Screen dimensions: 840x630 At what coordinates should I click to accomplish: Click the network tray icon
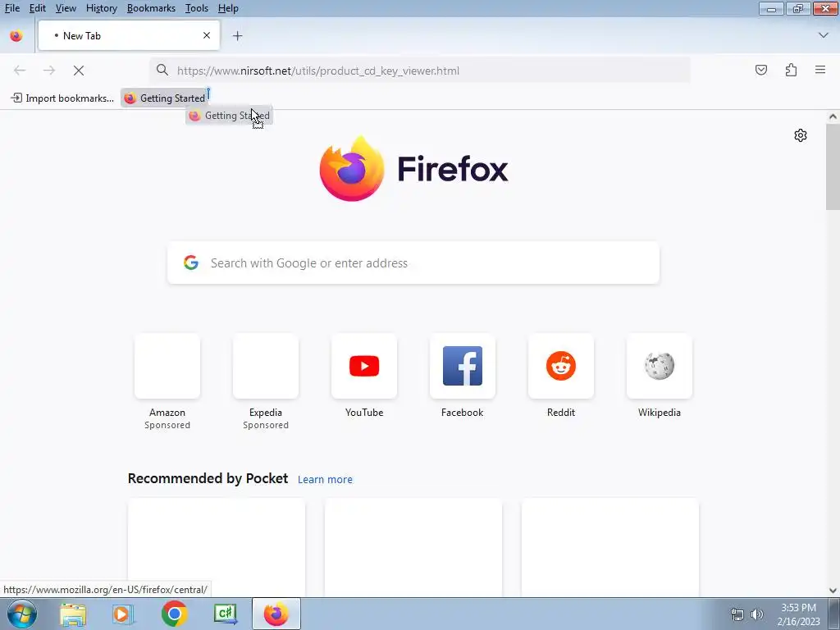click(737, 614)
